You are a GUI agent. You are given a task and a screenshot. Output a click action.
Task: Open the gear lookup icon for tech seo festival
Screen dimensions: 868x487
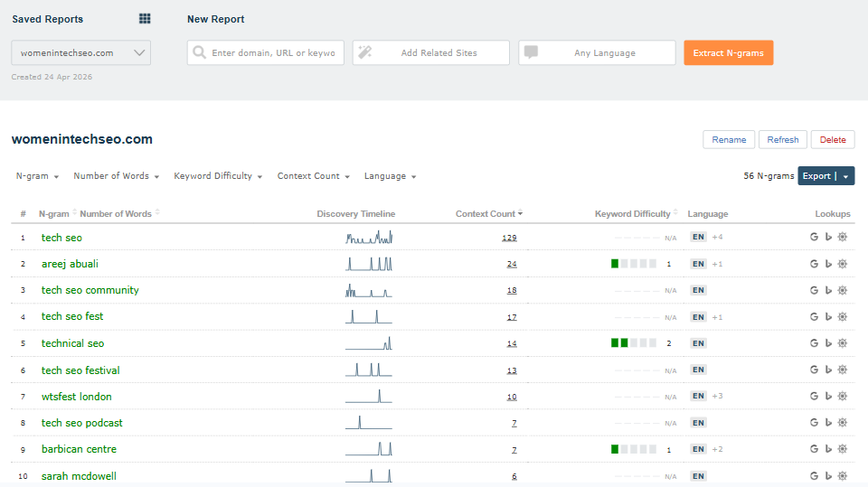pyautogui.click(x=843, y=370)
